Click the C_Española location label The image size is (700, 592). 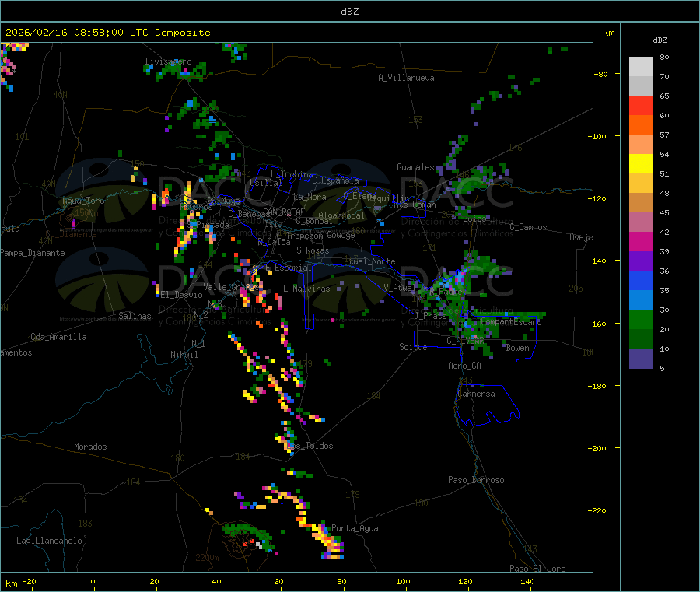click(x=336, y=180)
